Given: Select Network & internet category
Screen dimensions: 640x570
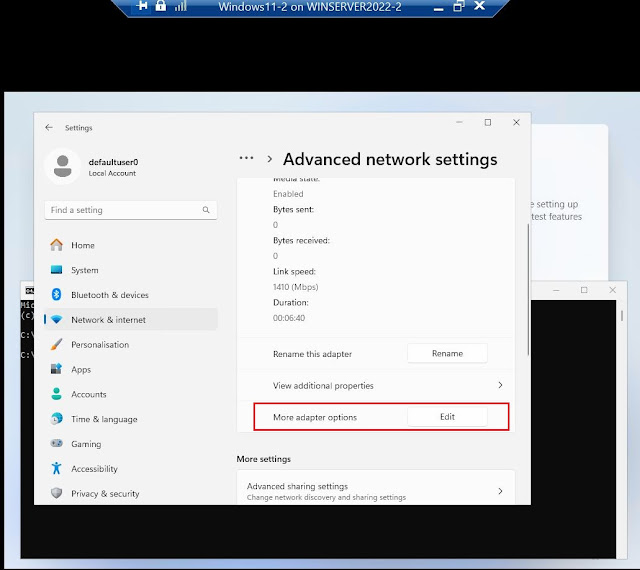Looking at the screenshot, I should (131, 320).
